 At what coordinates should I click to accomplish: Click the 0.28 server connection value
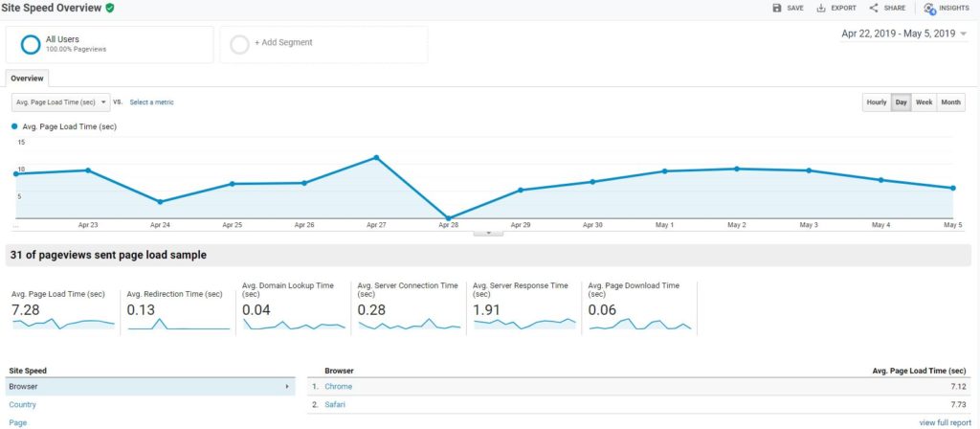click(x=372, y=309)
